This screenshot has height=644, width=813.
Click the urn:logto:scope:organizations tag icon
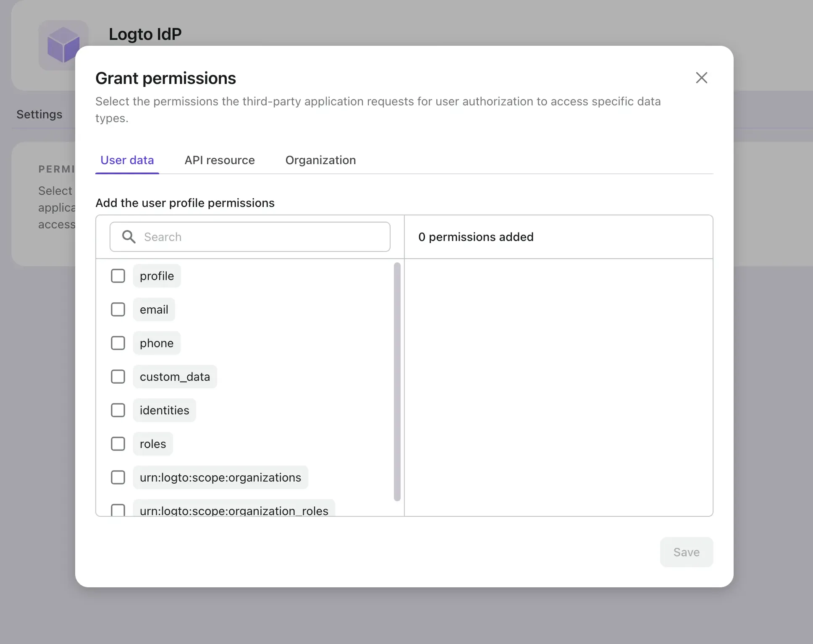point(220,476)
